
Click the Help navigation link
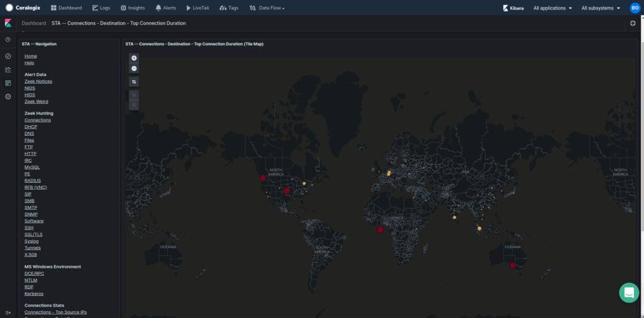[x=29, y=63]
